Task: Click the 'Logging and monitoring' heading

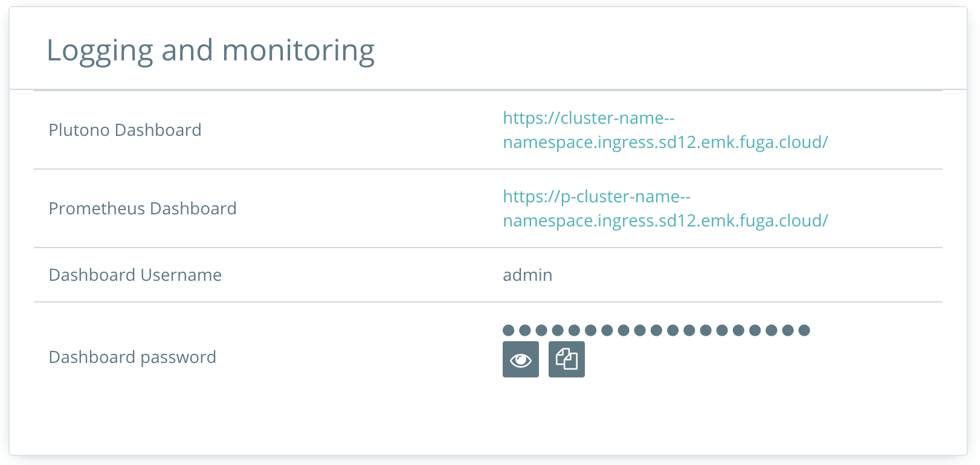Action: coord(210,51)
